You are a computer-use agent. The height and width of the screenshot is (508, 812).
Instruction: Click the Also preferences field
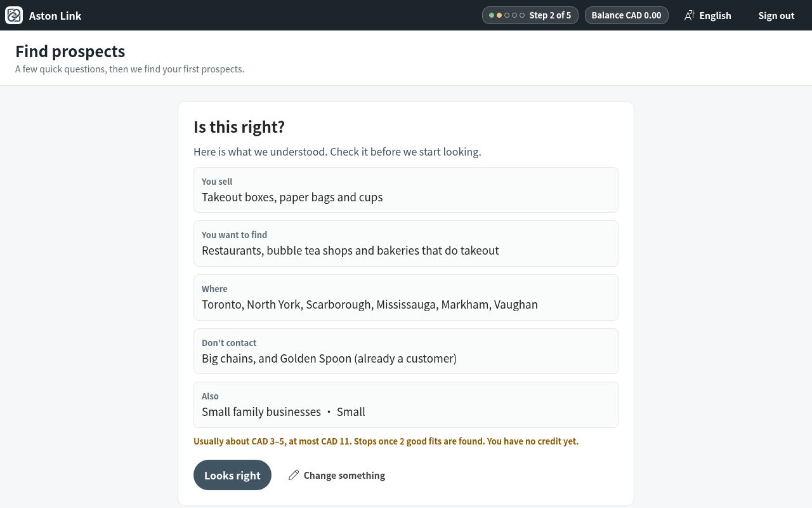point(406,404)
